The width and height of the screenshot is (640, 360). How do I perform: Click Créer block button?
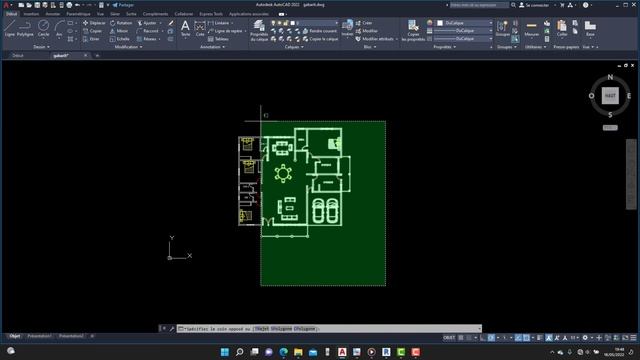pyautogui.click(x=364, y=23)
